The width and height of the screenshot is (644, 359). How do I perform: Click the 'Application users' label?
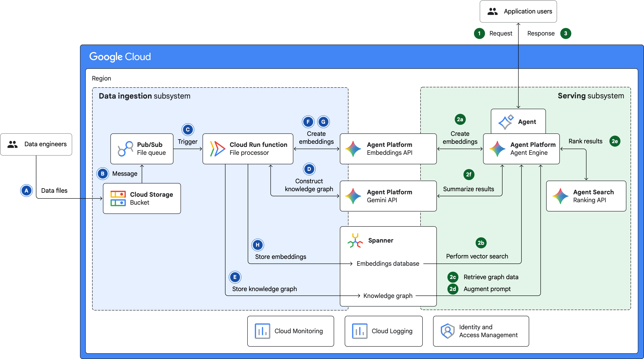(528, 11)
